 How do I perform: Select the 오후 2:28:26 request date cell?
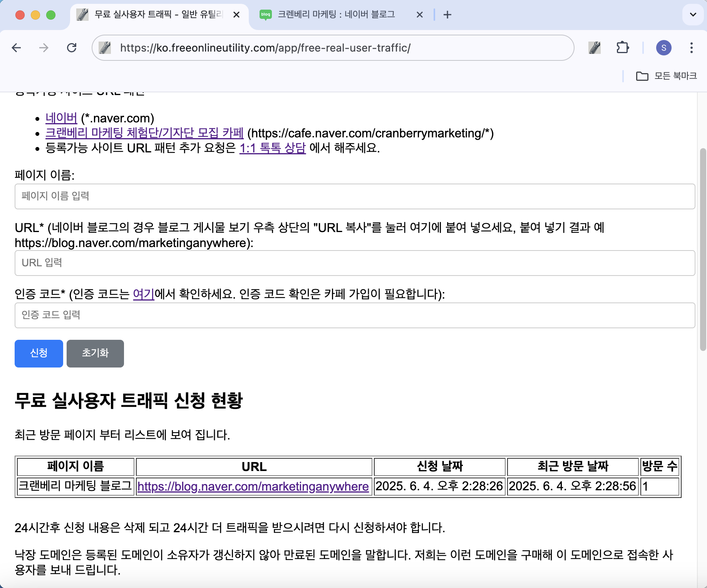tap(439, 486)
